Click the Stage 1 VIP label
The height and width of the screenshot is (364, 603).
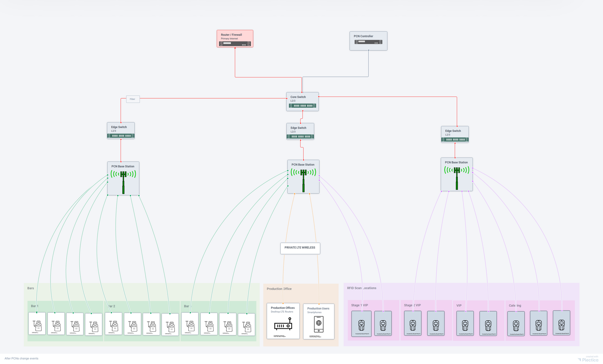[x=360, y=305]
